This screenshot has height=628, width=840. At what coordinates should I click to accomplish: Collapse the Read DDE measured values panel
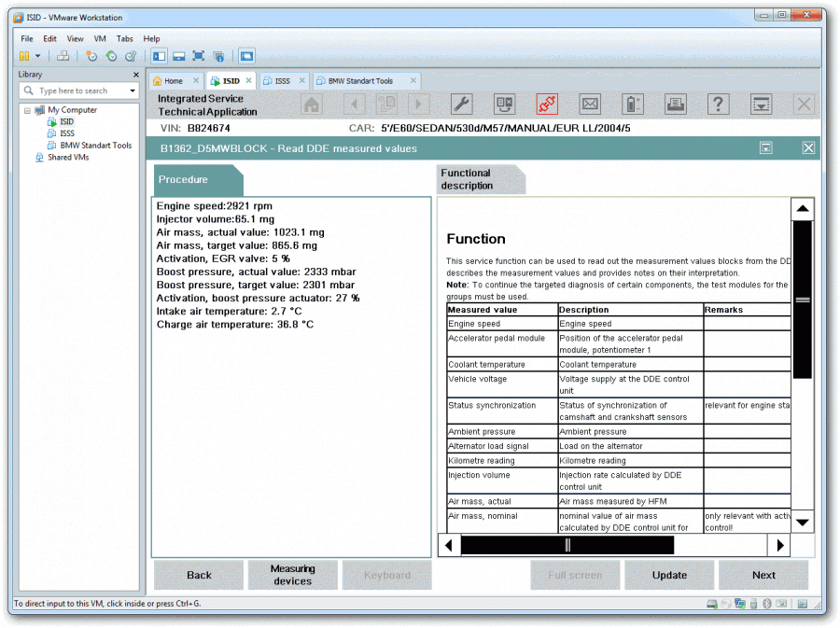coord(766,148)
